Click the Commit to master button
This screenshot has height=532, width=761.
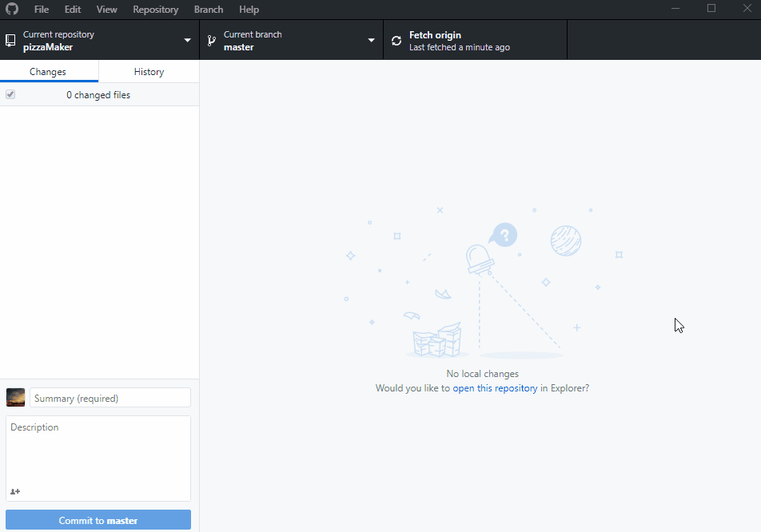[x=98, y=520]
